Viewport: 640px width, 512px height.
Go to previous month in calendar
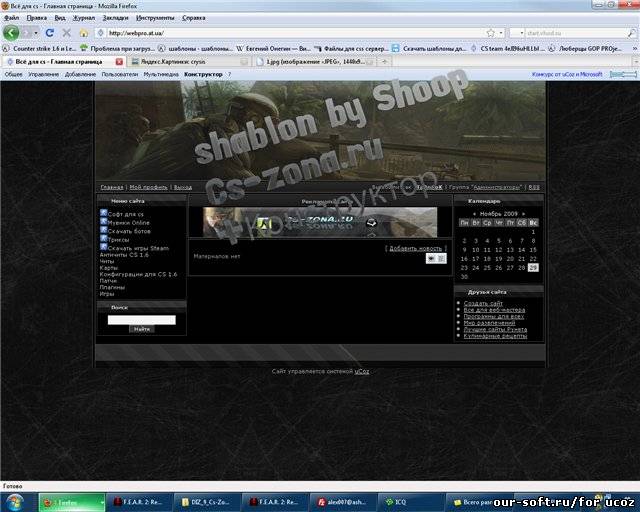(474, 214)
